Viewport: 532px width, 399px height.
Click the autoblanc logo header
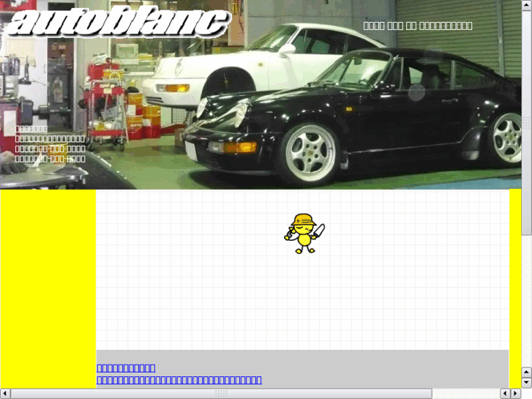click(x=119, y=23)
